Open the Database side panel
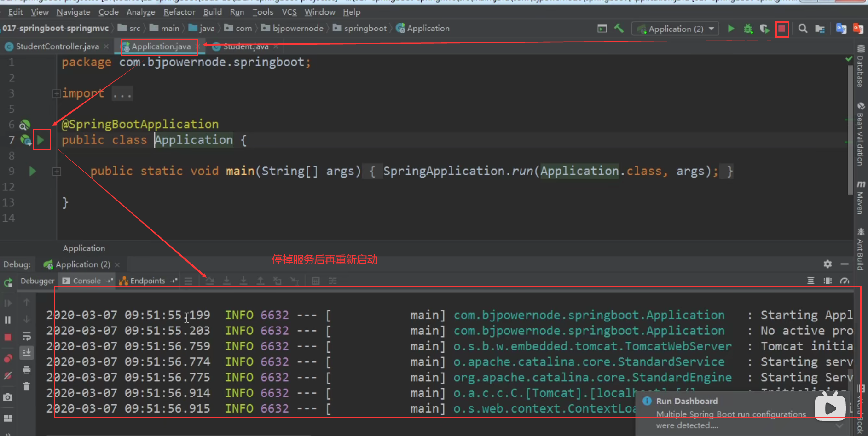This screenshot has height=436, width=868. (x=860, y=66)
